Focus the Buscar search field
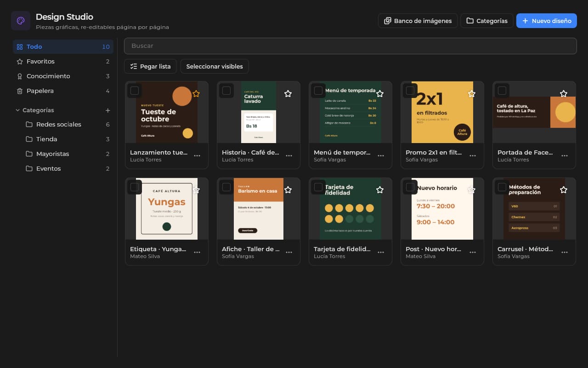This screenshot has width=588, height=368. click(x=351, y=46)
